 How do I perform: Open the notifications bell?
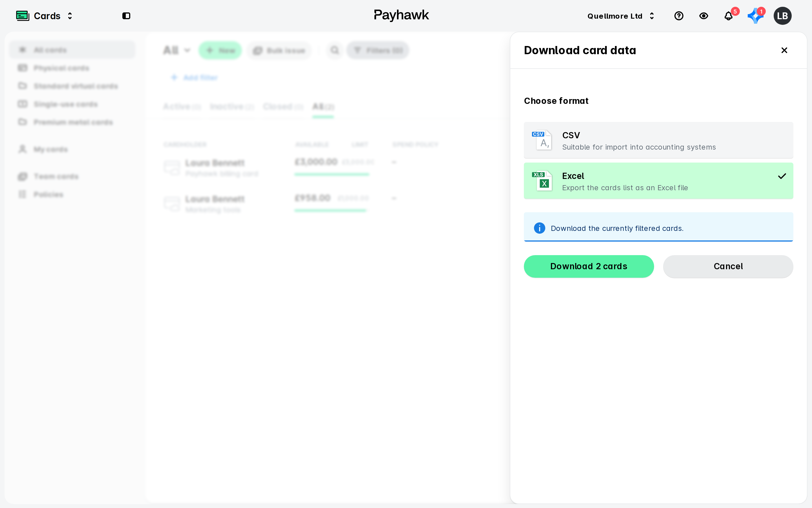pyautogui.click(x=729, y=16)
